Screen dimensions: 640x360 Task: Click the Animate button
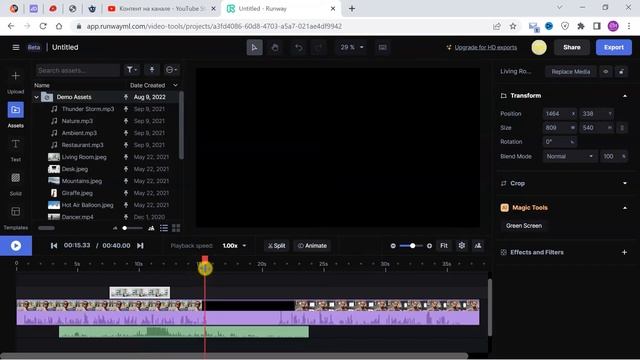pyautogui.click(x=312, y=246)
